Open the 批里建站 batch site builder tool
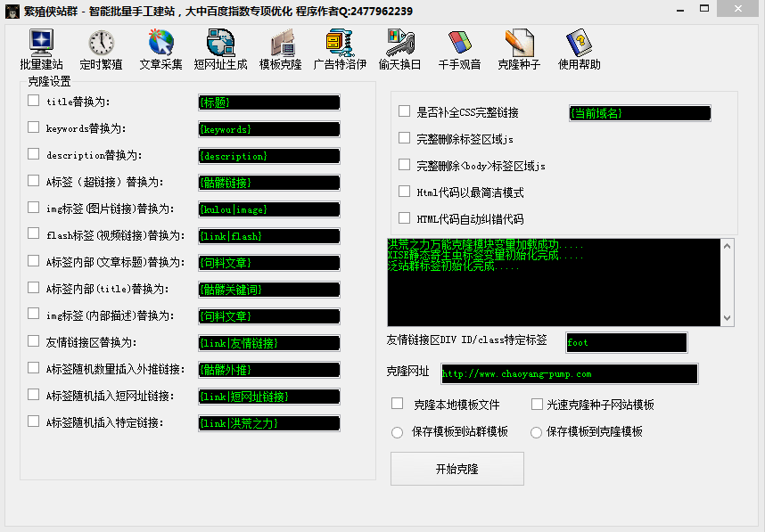Image resolution: width=765 pixels, height=532 pixels. (42, 50)
